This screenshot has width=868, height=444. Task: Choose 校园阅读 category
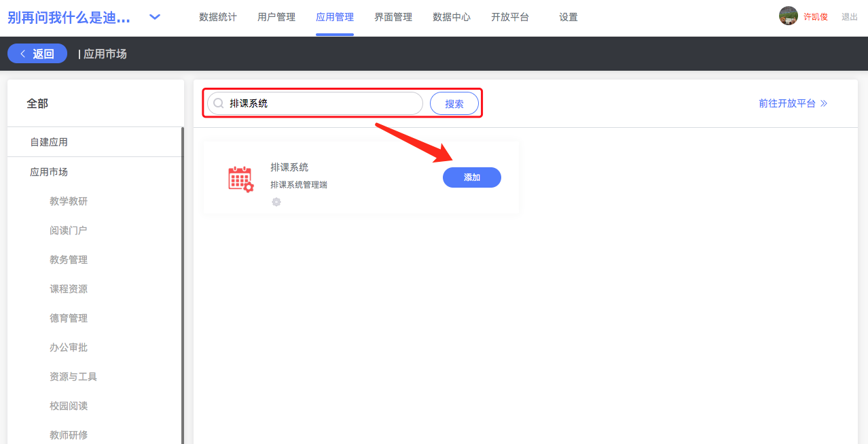point(69,406)
